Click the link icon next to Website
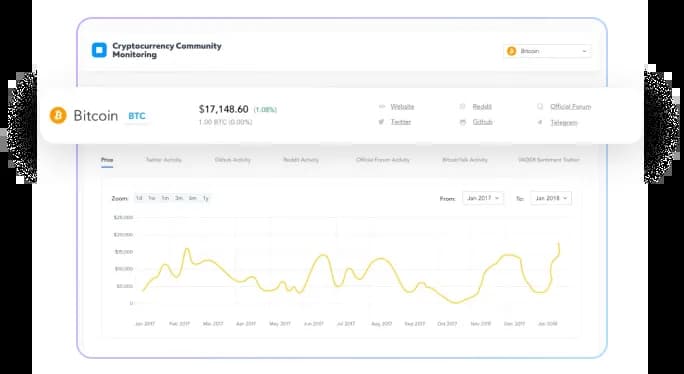The height and width of the screenshot is (374, 684). (x=382, y=106)
